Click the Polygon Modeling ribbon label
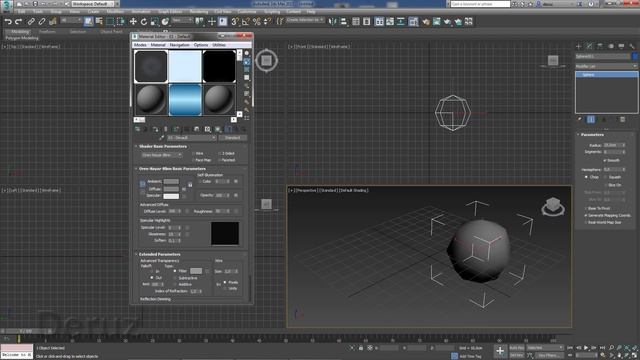 click(22, 38)
